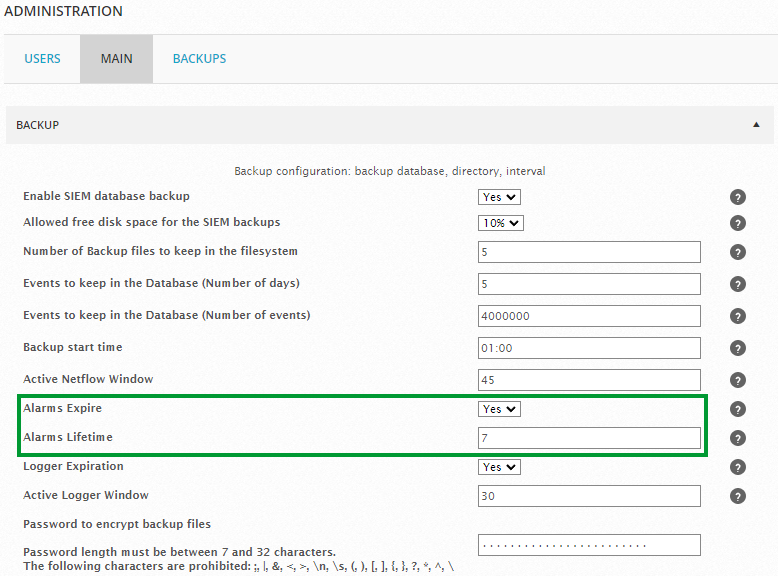Click the Backup start time field

(588, 348)
